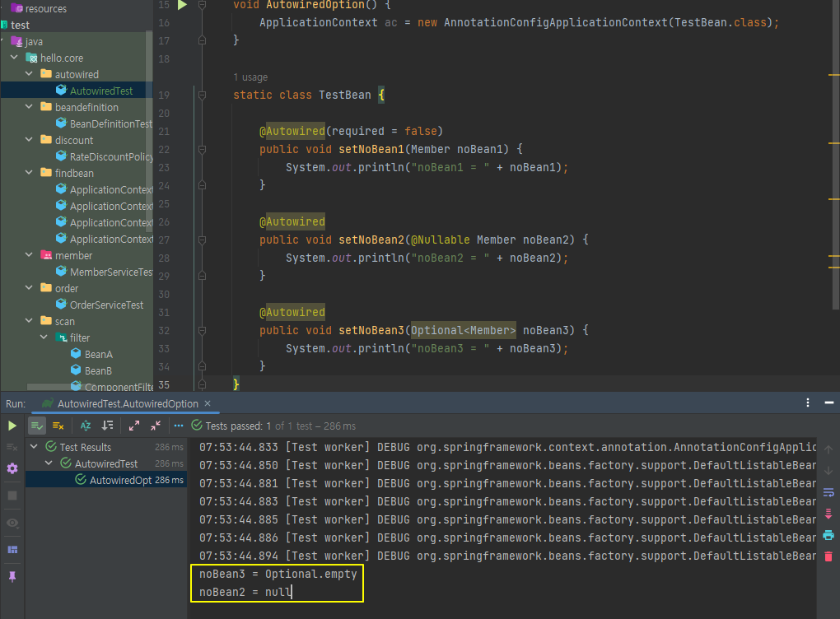Viewport: 840px width, 619px height.
Task: Click scroll to end console icon
Action: (828, 514)
